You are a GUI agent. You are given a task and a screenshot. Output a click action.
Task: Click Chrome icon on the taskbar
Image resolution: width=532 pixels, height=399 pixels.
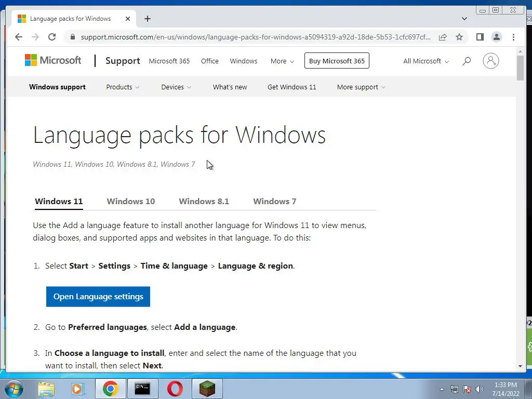[110, 389]
